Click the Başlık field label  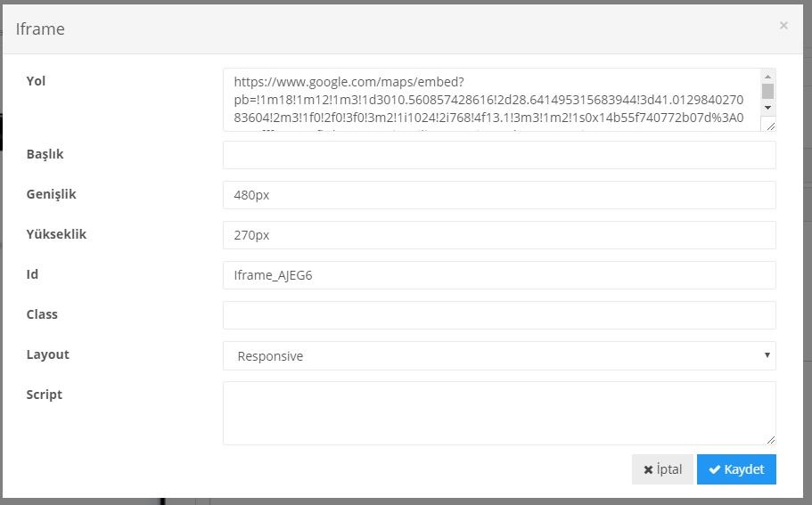coord(45,154)
